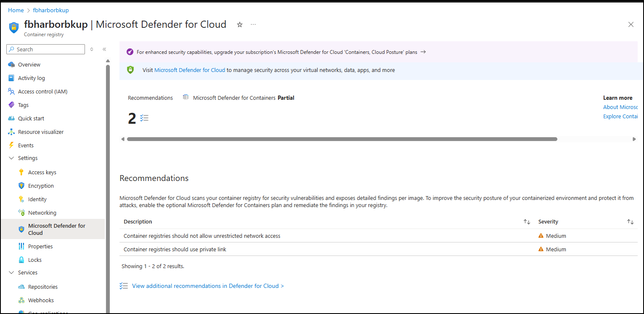Viewport: 644px width, 314px height.
Task: Click the Explore Contai... link
Action: 620,116
